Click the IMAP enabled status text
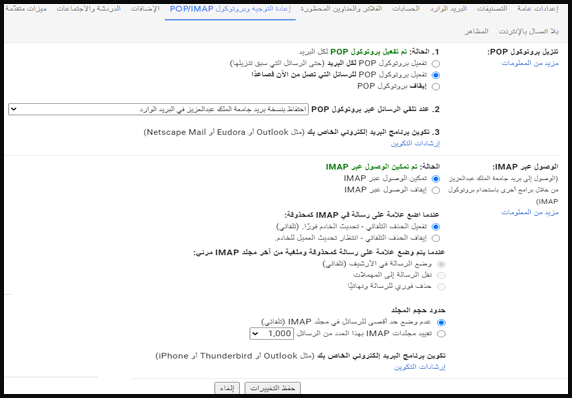This screenshot has height=398, width=572. click(x=372, y=167)
